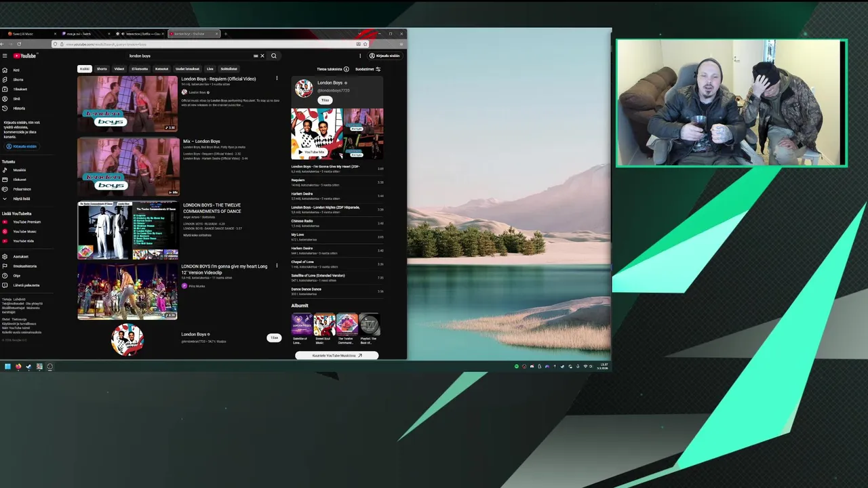The image size is (868, 488).
Task: Click top-right Kirjaudu sisään button
Action: click(x=384, y=56)
